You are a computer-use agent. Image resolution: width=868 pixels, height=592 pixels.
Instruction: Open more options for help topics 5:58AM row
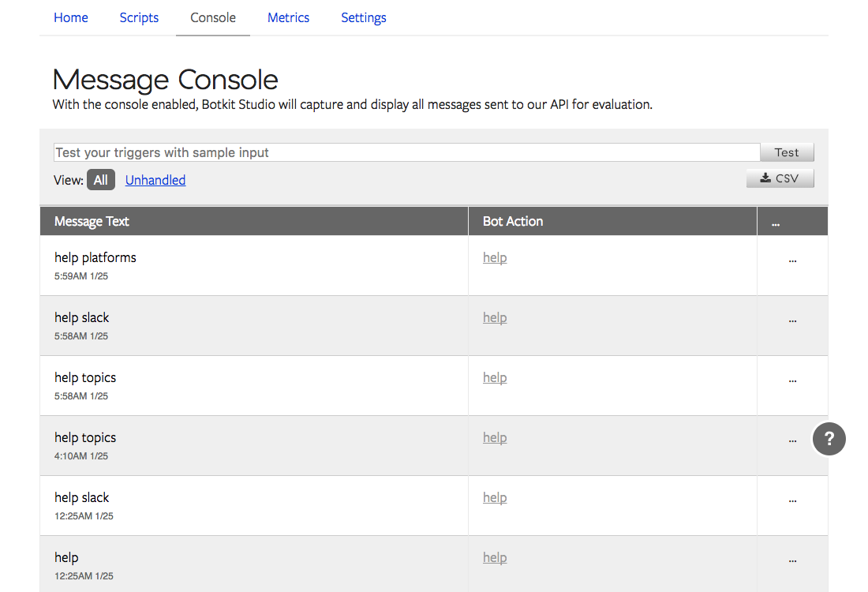[x=792, y=380]
